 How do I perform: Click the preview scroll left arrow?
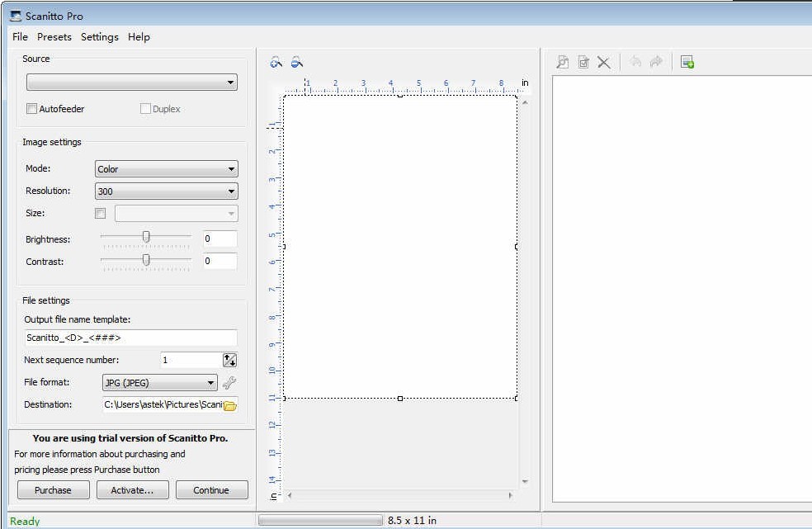290,495
